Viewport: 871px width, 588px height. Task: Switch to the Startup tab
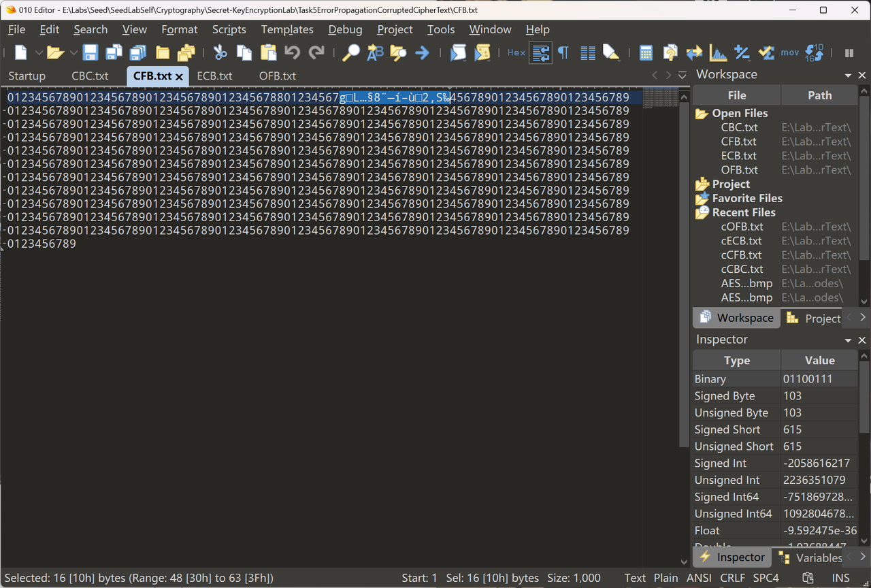[x=27, y=76]
